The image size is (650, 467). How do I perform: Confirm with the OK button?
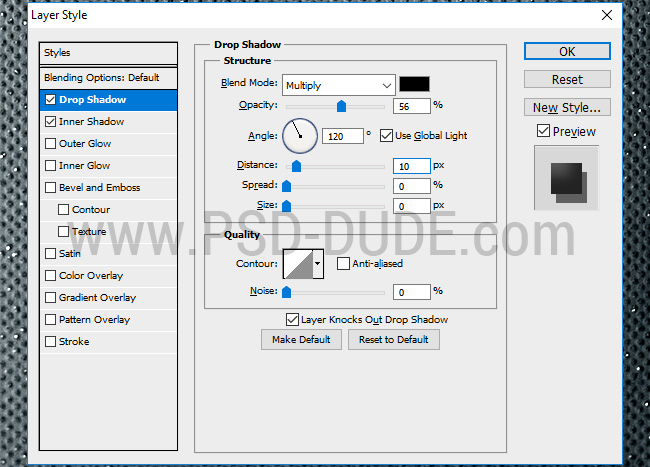click(567, 51)
